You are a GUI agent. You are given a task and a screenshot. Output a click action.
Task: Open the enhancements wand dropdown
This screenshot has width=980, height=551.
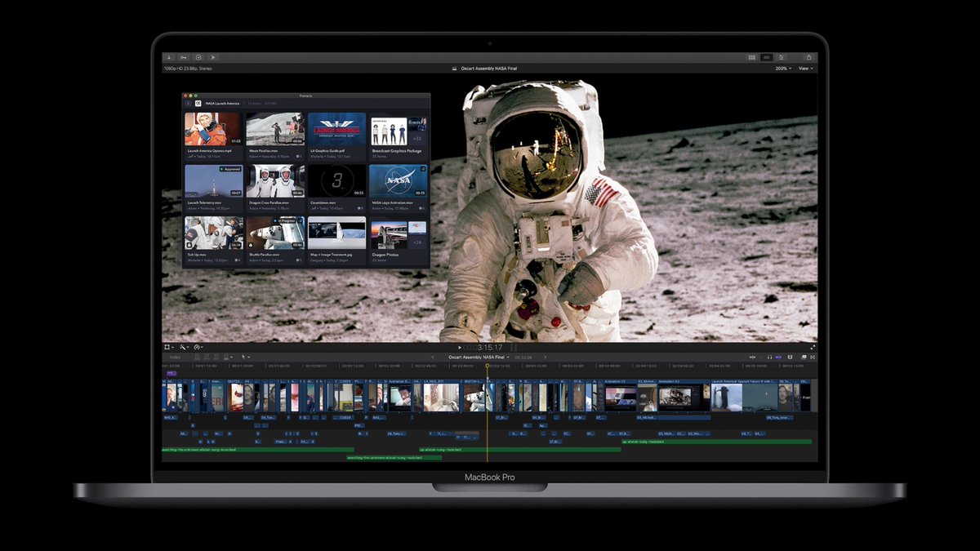pos(185,347)
